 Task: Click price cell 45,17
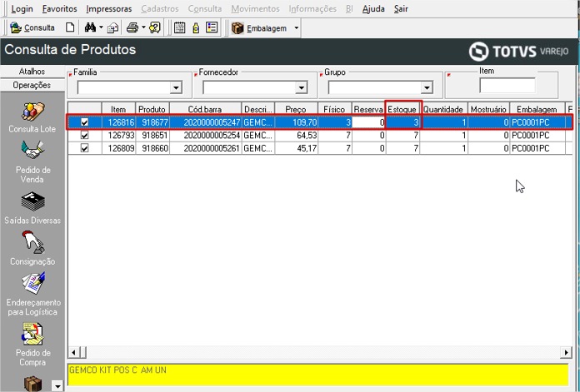click(x=297, y=148)
